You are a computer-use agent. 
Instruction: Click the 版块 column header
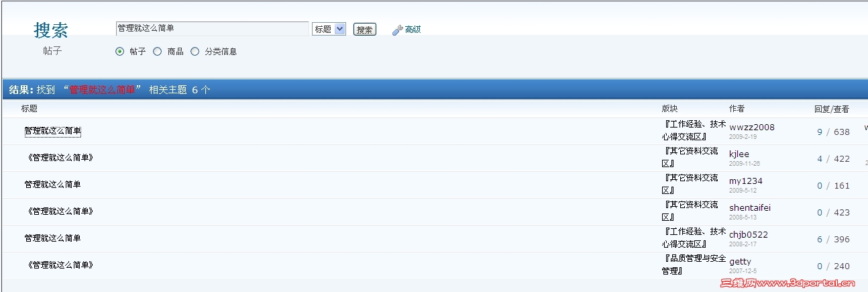[x=670, y=109]
